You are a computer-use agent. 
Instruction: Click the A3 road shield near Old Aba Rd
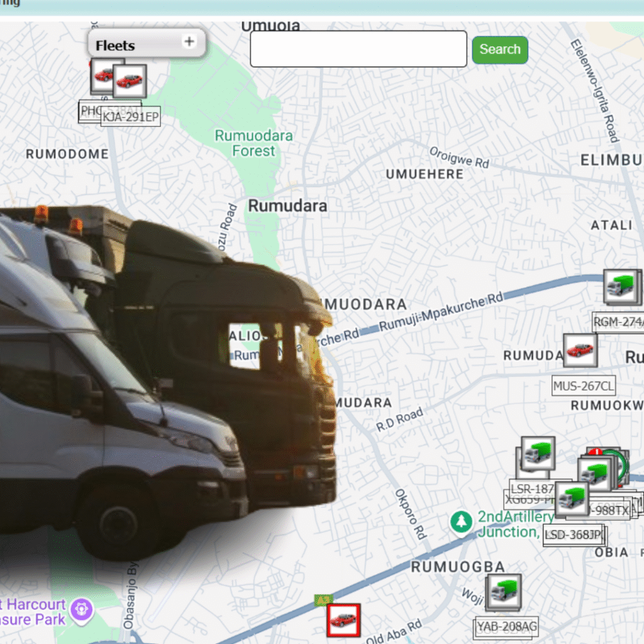coord(323,600)
